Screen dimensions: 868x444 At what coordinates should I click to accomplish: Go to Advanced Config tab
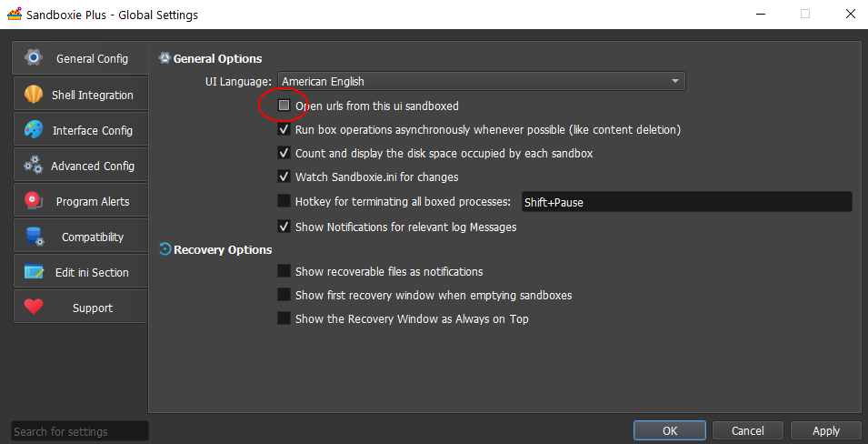coord(81,166)
